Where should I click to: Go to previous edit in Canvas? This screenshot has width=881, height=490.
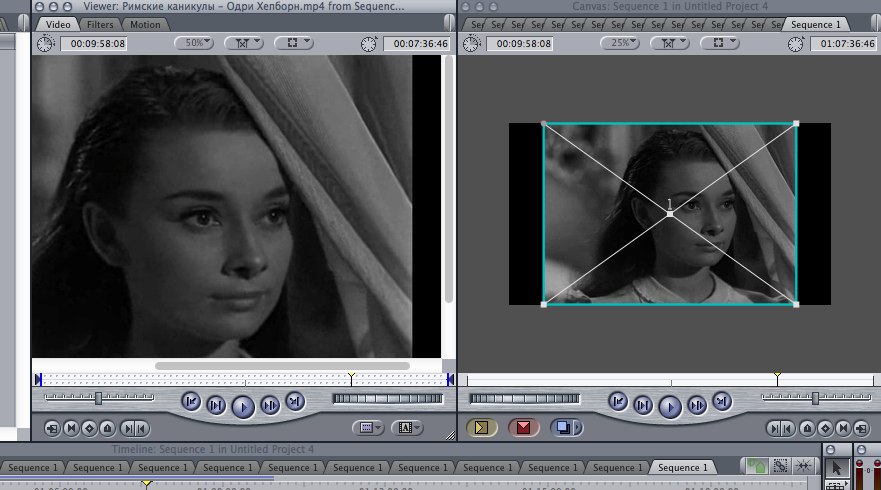pos(617,401)
